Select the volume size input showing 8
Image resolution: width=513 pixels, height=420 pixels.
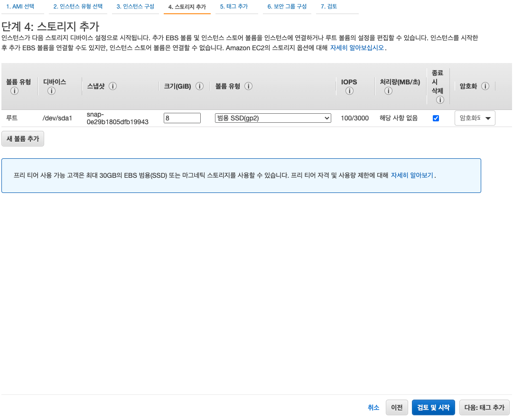182,118
